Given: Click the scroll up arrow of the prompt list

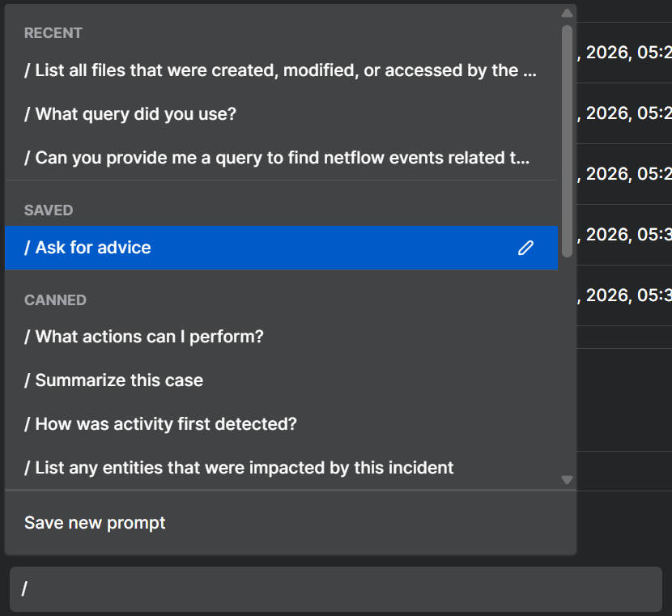Looking at the screenshot, I should click(567, 14).
